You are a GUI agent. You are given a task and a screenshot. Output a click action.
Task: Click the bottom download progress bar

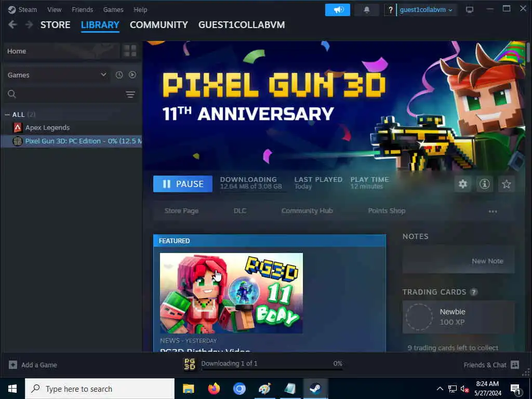pos(272,369)
